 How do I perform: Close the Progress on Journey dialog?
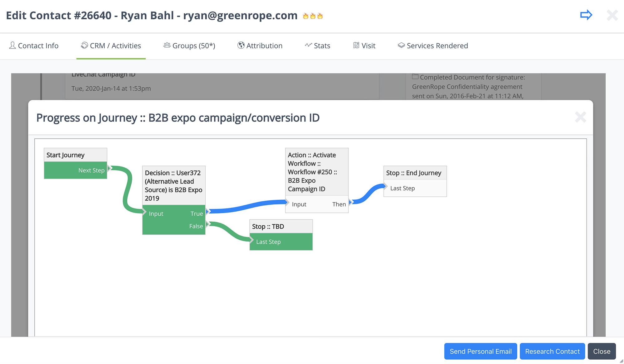[581, 117]
